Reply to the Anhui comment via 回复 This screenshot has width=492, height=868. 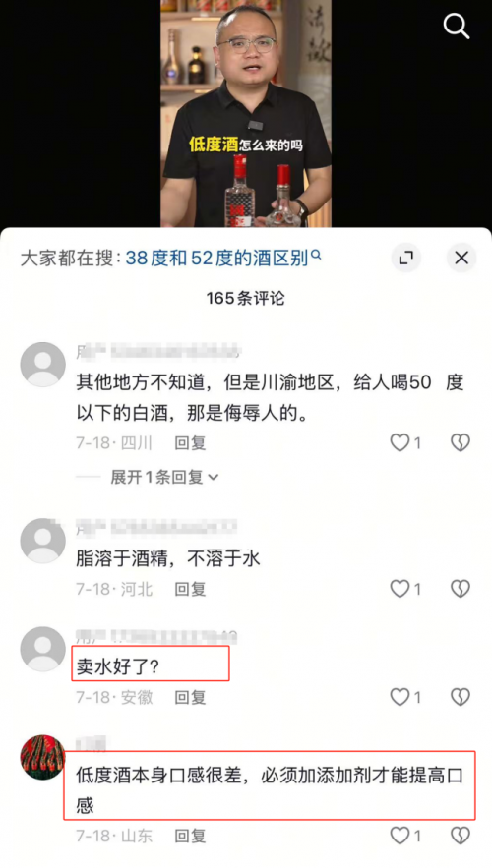tap(190, 697)
